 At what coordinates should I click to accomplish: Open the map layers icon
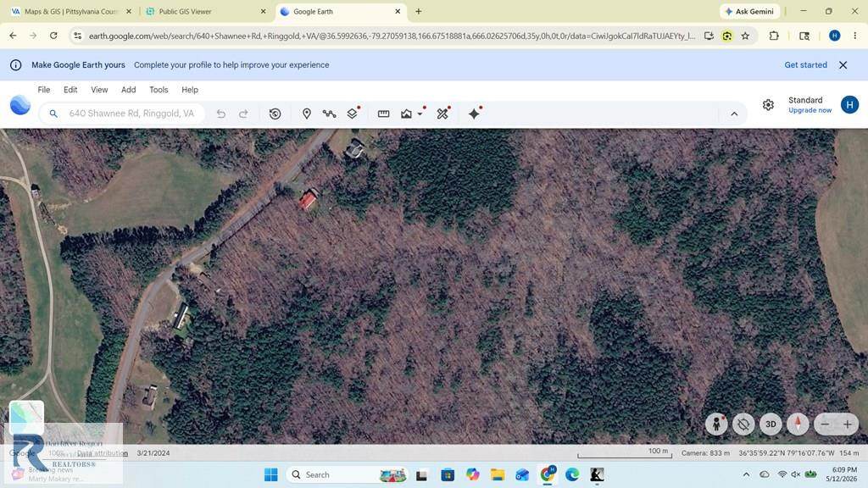tap(352, 114)
